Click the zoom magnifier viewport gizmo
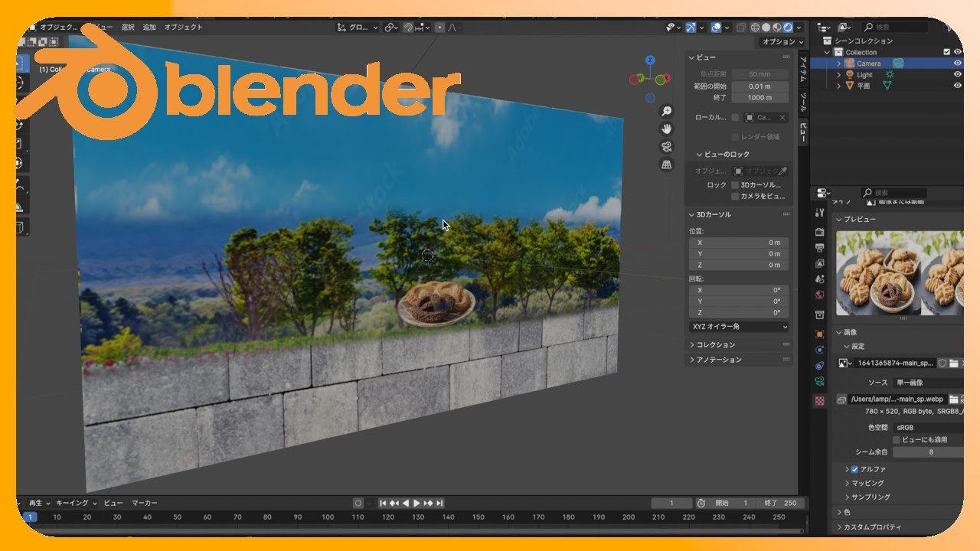Viewport: 980px width, 551px height. [667, 111]
